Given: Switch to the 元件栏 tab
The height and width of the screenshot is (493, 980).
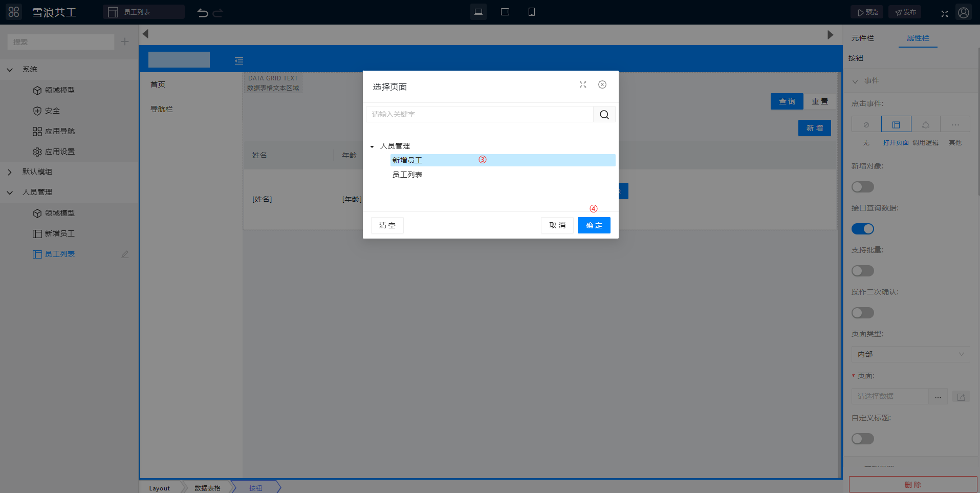Looking at the screenshot, I should 862,38.
